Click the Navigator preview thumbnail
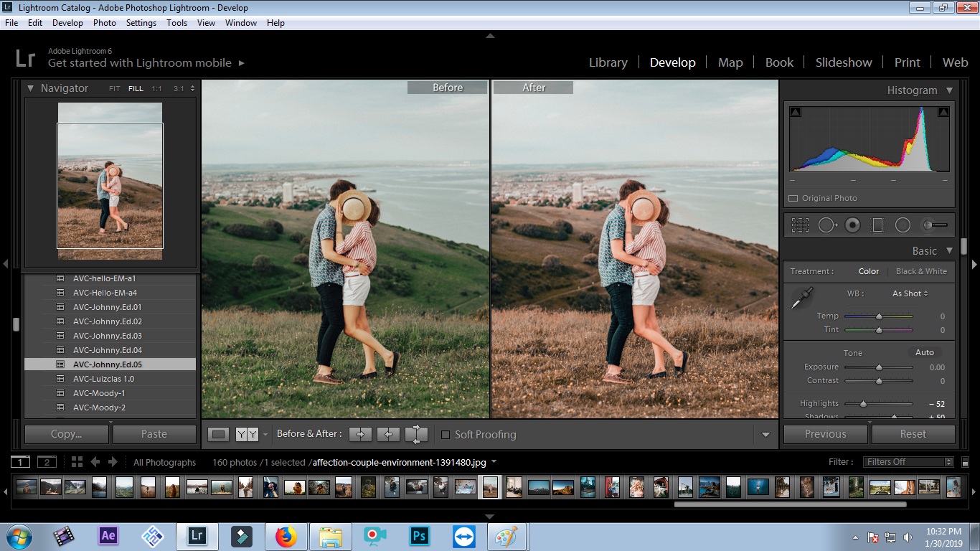This screenshot has width=980, height=551. 110,181
